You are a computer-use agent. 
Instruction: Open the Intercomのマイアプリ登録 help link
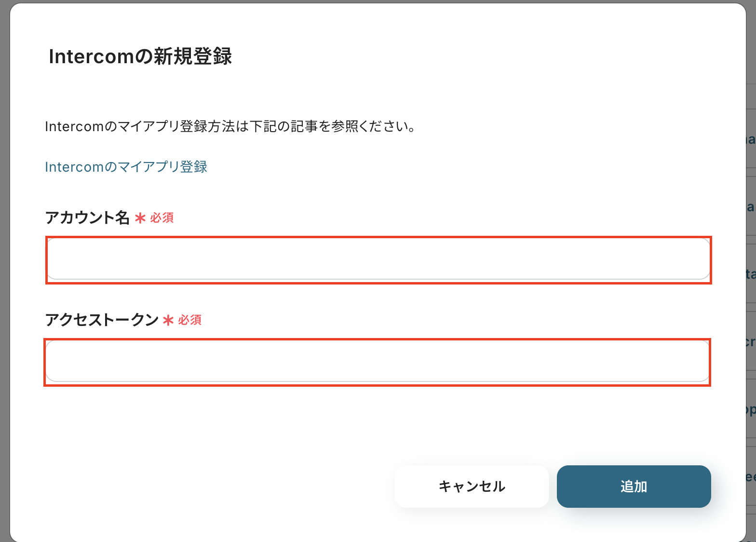click(126, 167)
